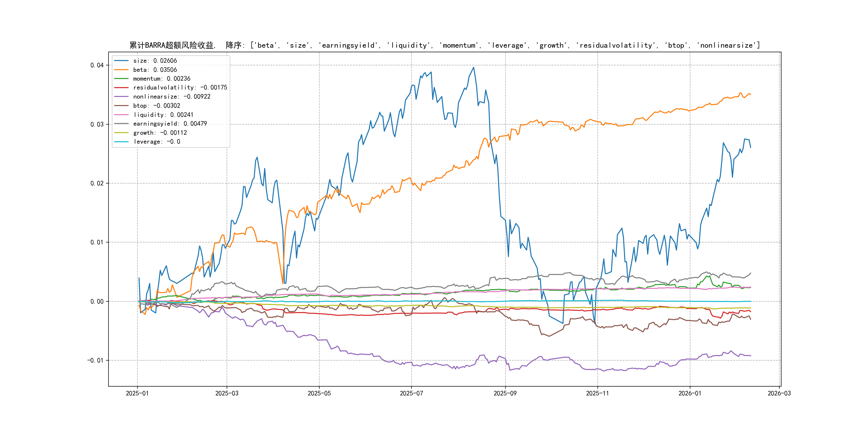
Task: Click the chart title text
Action: point(444,45)
